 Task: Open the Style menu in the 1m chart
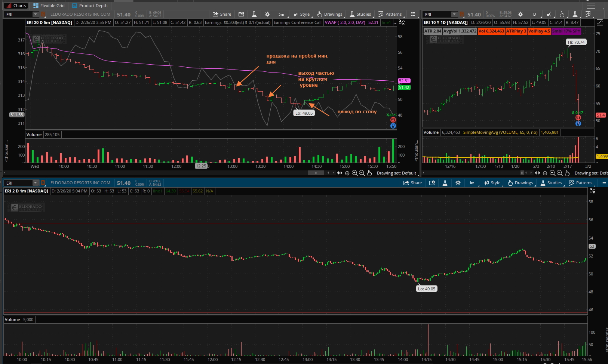(493, 183)
